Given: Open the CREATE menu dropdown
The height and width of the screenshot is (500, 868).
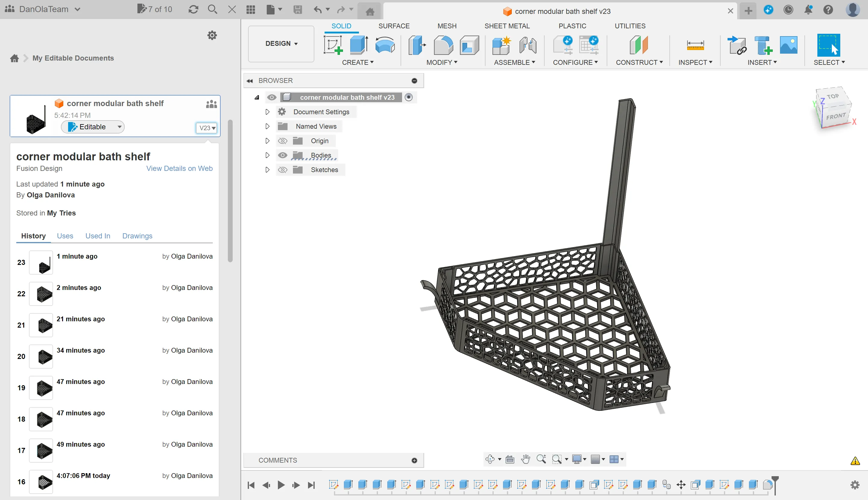Looking at the screenshot, I should coord(358,62).
